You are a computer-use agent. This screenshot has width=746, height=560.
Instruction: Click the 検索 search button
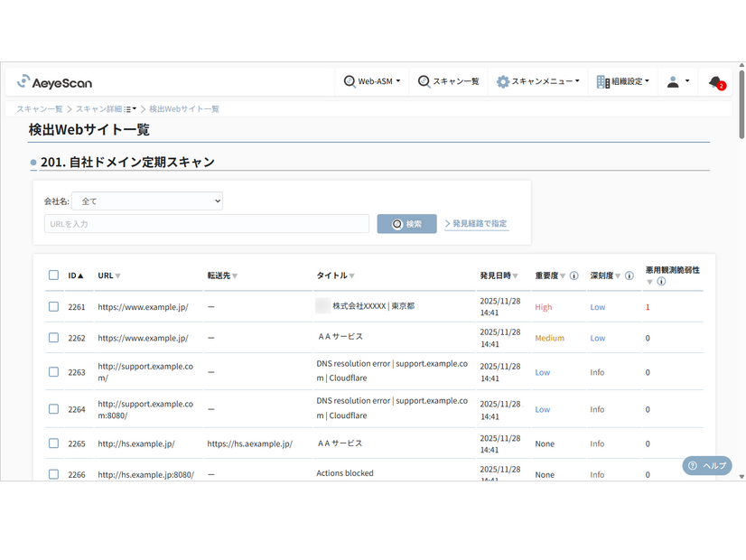coord(406,223)
